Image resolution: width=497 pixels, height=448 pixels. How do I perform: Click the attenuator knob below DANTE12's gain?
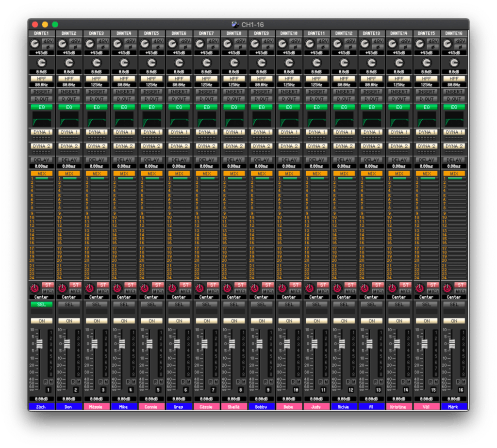coord(344,63)
